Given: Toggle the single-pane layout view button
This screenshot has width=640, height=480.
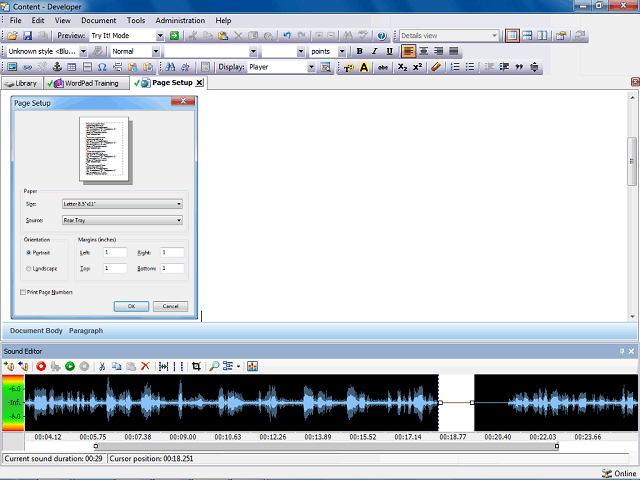Looking at the screenshot, I should point(512,36).
